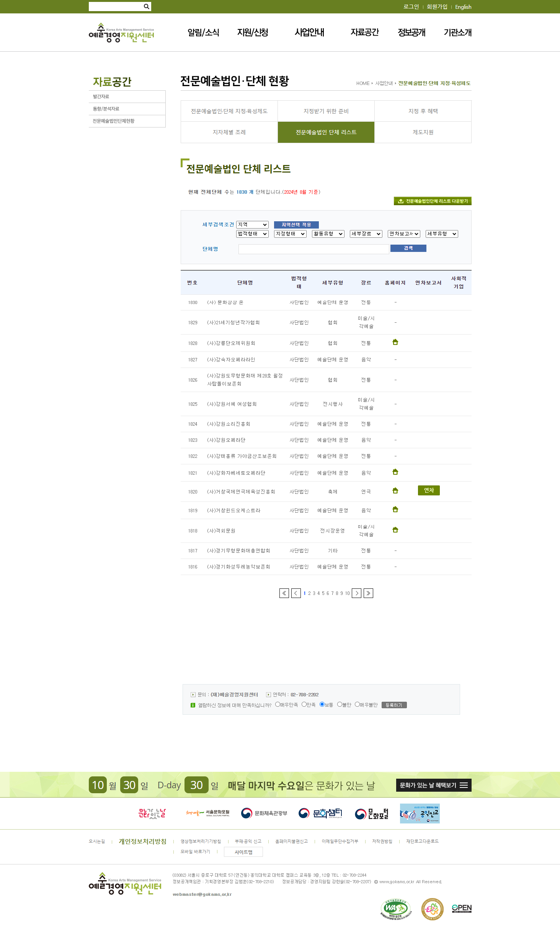
Task: Open homepage icon for (사)거창윈드오케스트라
Action: pyautogui.click(x=395, y=510)
